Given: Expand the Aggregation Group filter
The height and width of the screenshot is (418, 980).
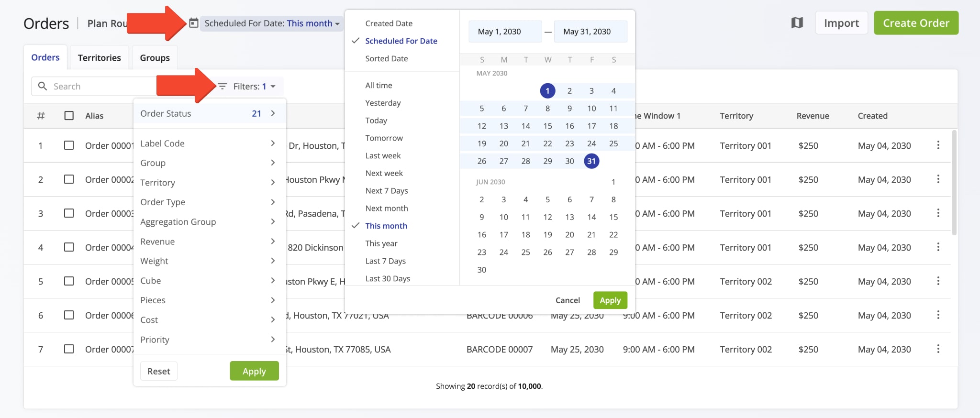Looking at the screenshot, I should [x=210, y=222].
